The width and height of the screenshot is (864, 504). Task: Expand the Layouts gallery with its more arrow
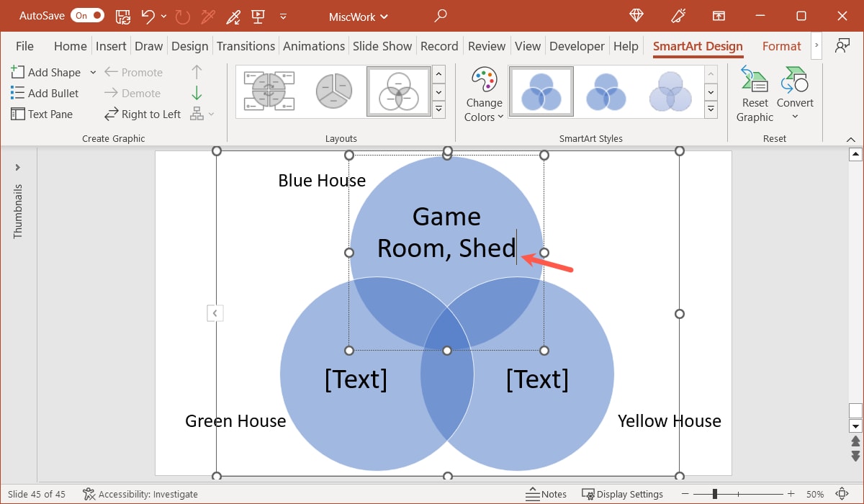439,109
